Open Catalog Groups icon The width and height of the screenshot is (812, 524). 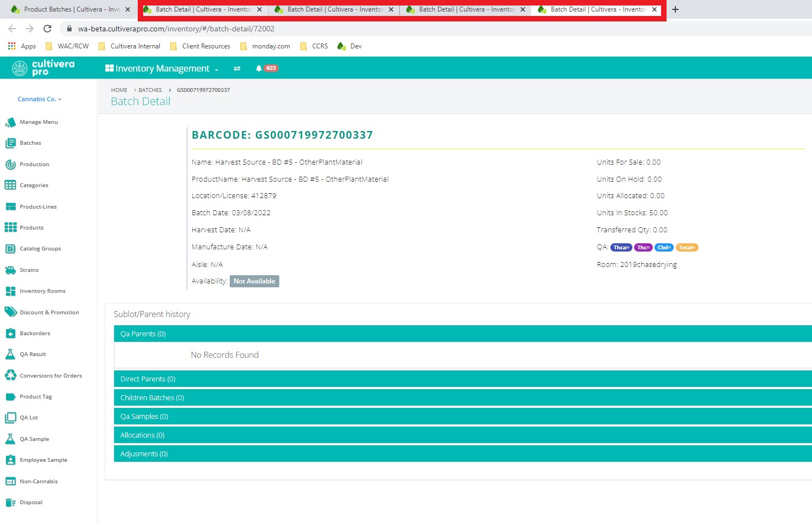point(10,249)
